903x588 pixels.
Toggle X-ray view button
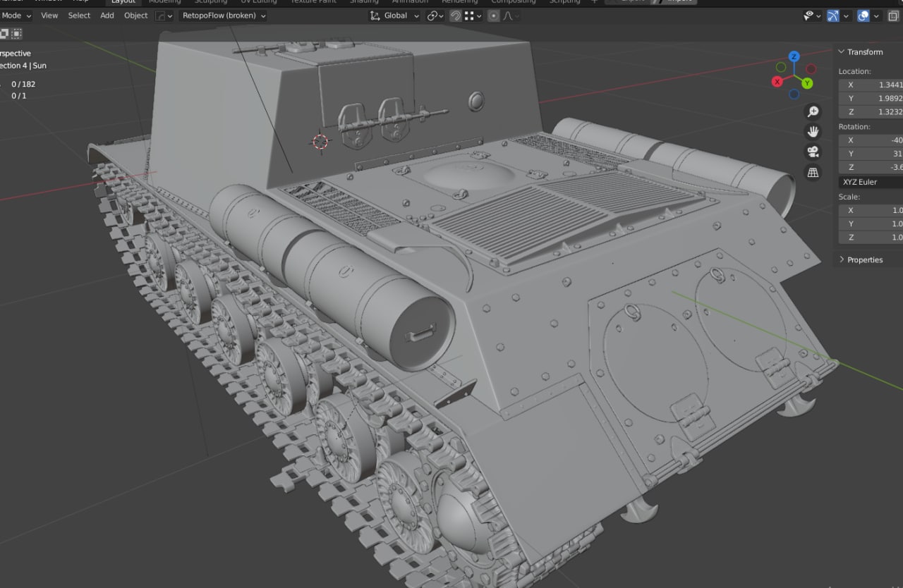click(895, 16)
